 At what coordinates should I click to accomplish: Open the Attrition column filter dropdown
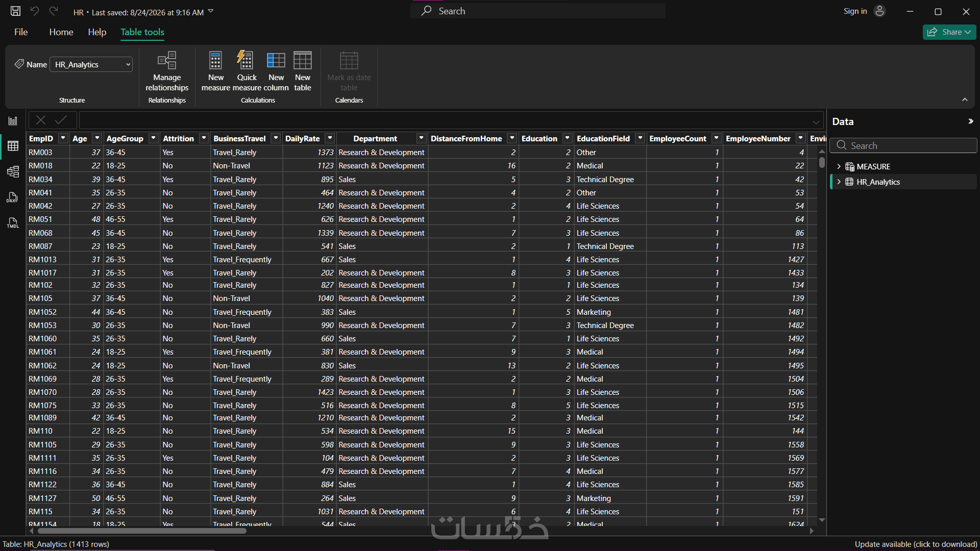point(204,138)
